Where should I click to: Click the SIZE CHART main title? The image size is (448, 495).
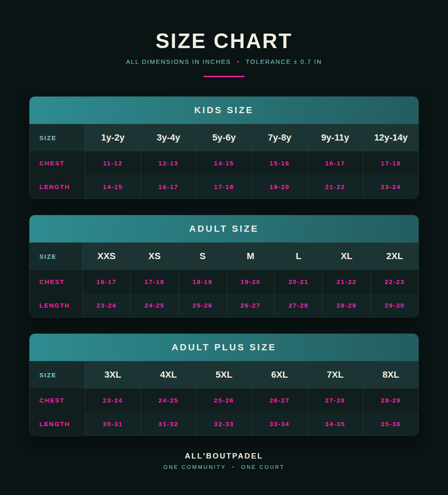(x=224, y=41)
